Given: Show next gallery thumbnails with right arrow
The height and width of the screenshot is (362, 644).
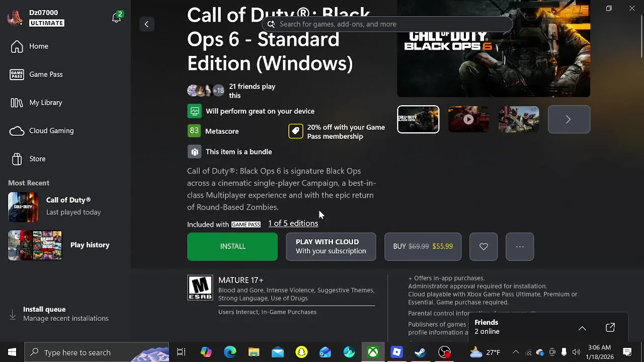Looking at the screenshot, I should click(569, 119).
